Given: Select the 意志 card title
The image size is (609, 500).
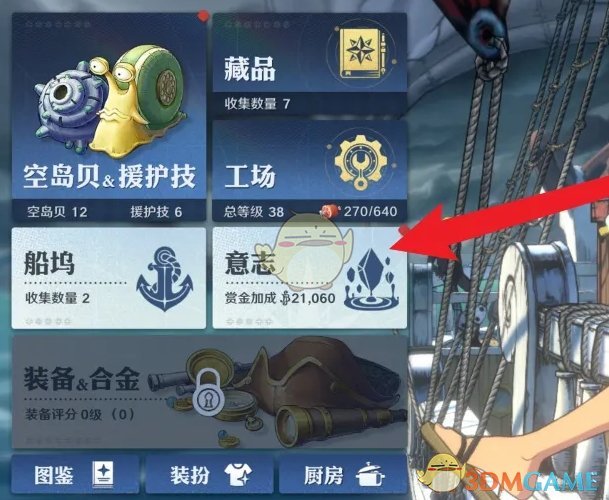Looking at the screenshot, I should 250,263.
